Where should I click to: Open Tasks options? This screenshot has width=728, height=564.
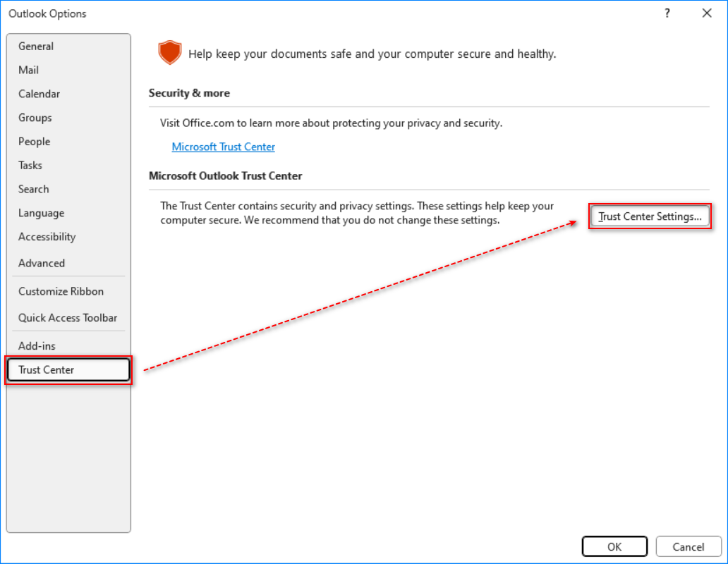[68, 165]
